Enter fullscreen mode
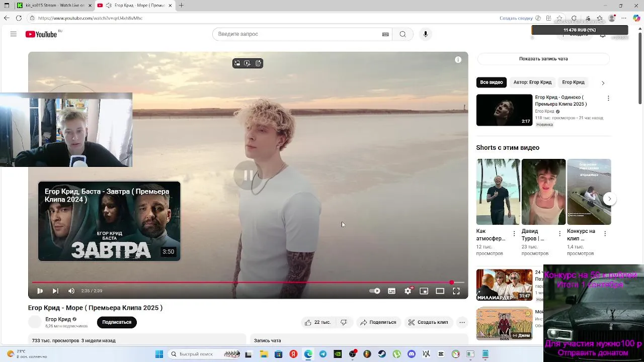Image resolution: width=644 pixels, height=362 pixels. (x=456, y=291)
